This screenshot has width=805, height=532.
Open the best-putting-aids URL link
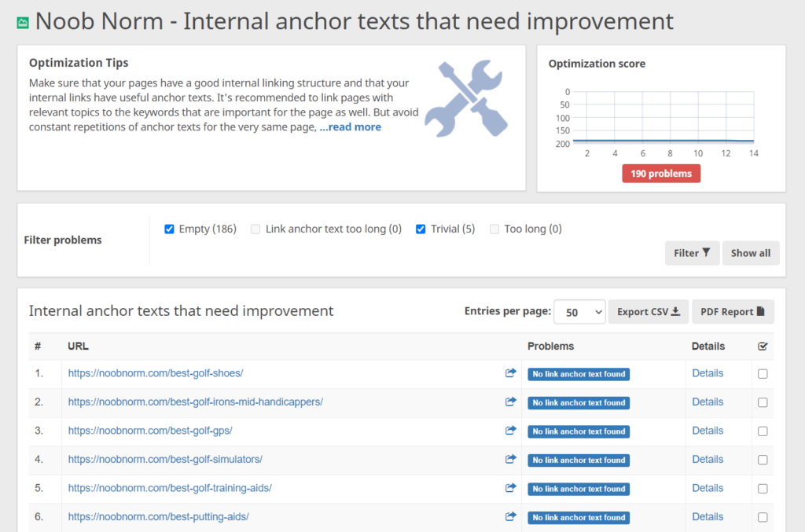(158, 516)
